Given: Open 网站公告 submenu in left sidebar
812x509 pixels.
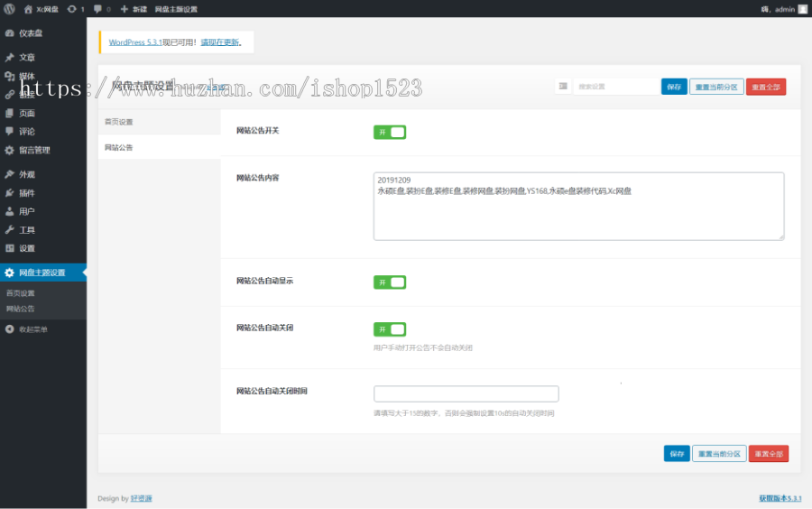Looking at the screenshot, I should coord(20,309).
